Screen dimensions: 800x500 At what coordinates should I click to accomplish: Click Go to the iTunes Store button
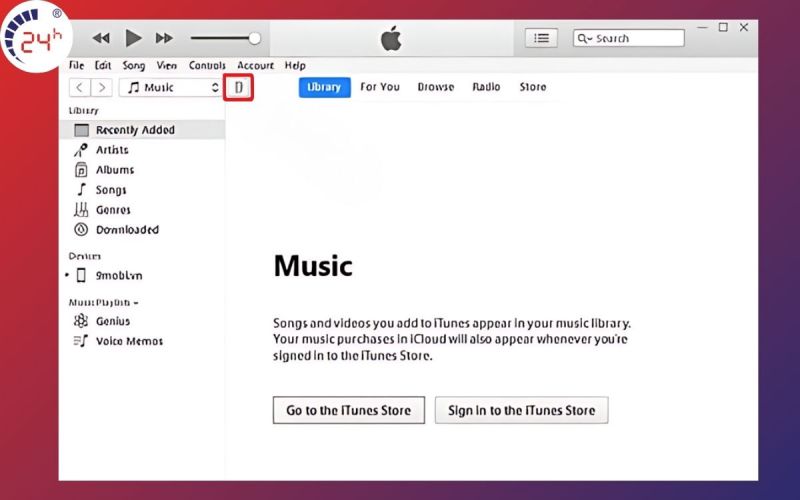coord(349,410)
